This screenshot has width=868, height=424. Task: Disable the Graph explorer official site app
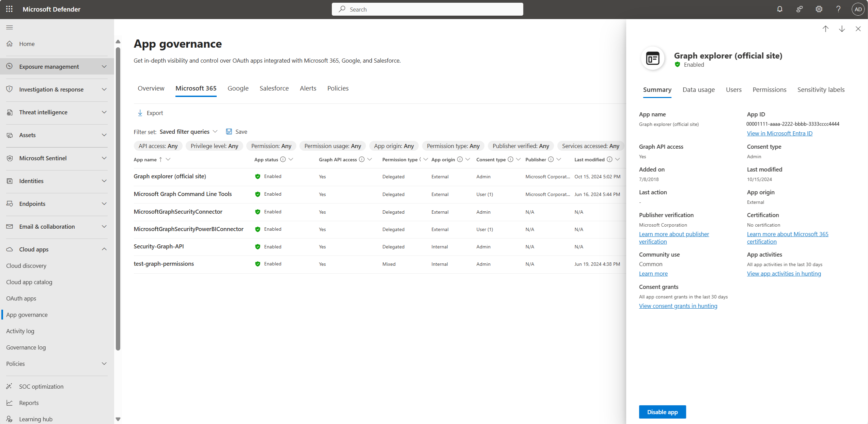(x=662, y=411)
